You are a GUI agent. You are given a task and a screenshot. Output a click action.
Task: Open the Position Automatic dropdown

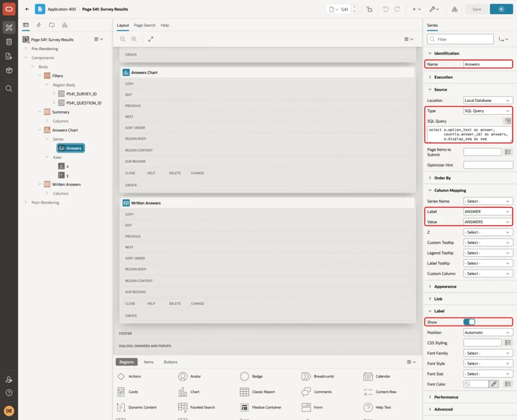[488, 333]
